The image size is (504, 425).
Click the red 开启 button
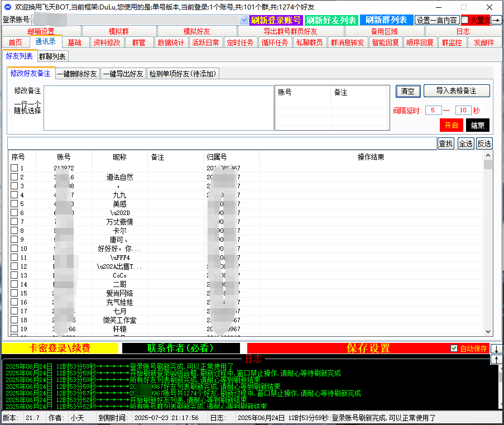[x=452, y=125]
